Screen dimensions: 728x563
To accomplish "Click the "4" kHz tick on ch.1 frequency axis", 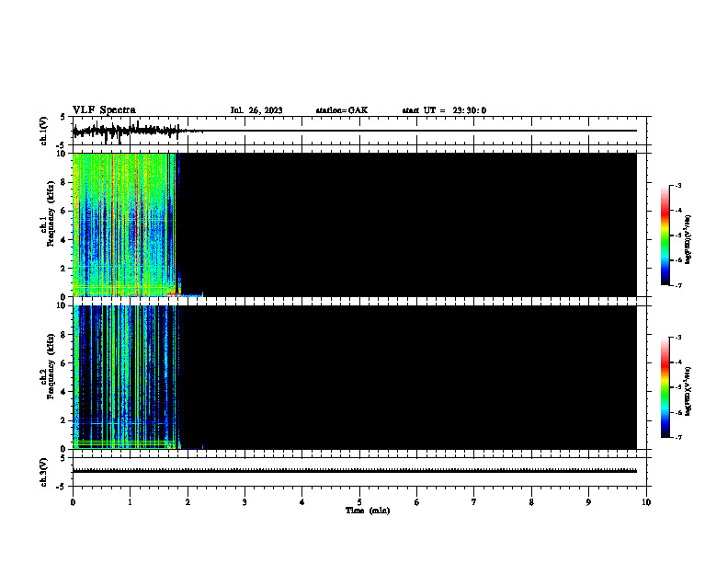I will click(63, 240).
